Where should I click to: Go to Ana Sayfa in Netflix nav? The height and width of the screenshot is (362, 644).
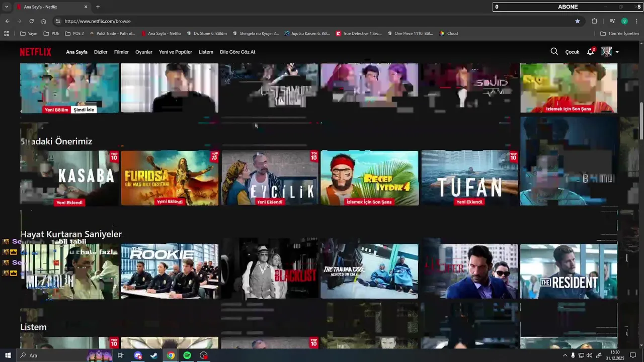coord(76,52)
